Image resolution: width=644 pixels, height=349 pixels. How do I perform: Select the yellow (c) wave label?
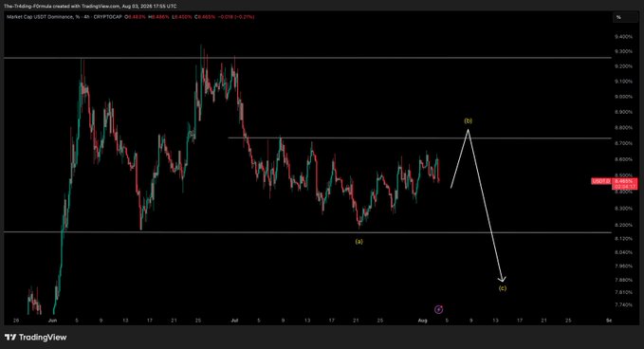(x=503, y=288)
